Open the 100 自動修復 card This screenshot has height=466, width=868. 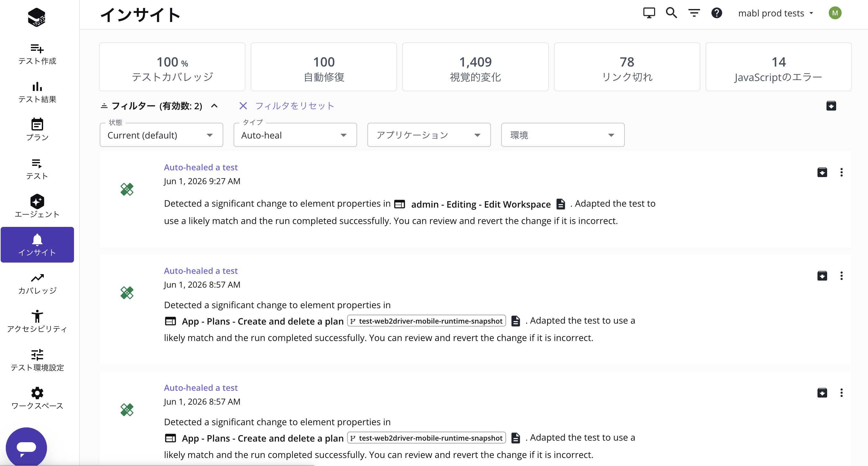pyautogui.click(x=324, y=67)
